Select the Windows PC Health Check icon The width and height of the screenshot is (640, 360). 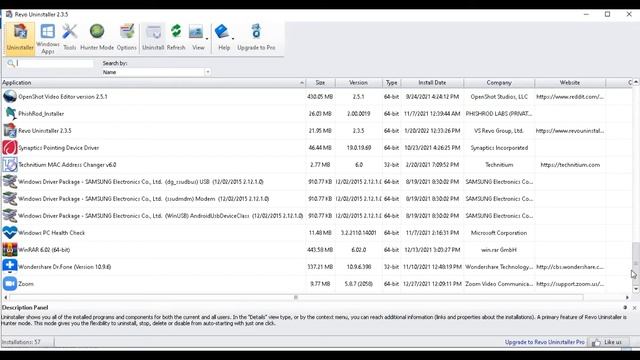pos(10,233)
